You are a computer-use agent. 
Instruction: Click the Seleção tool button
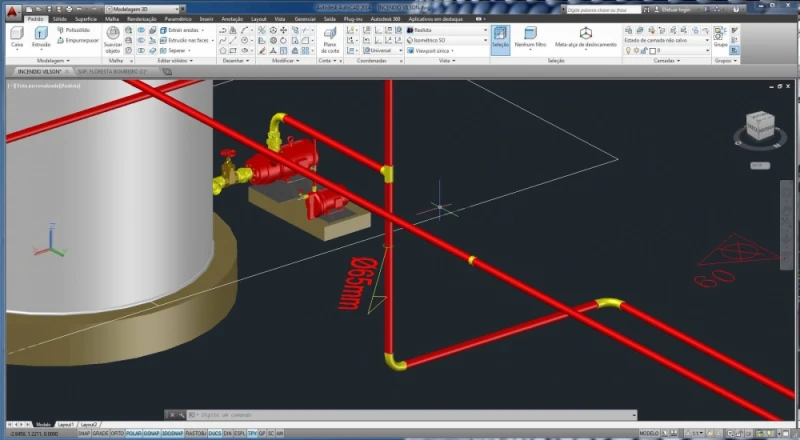(x=500, y=37)
